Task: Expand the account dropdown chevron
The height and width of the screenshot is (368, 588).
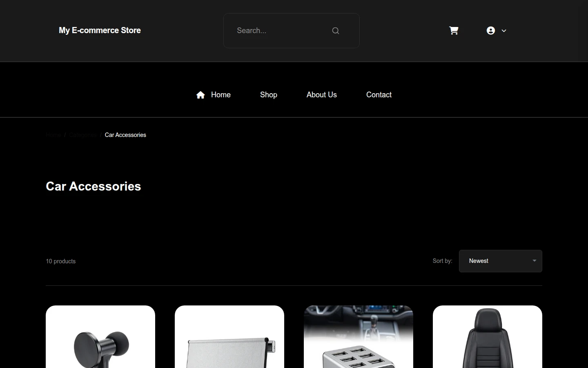Action: pos(504,31)
